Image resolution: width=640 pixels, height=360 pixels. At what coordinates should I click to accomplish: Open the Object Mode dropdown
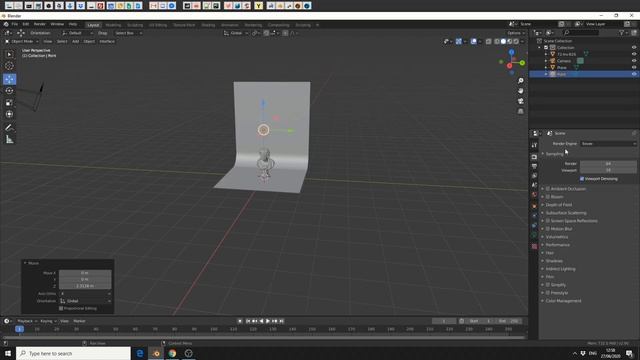pyautogui.click(x=22, y=41)
